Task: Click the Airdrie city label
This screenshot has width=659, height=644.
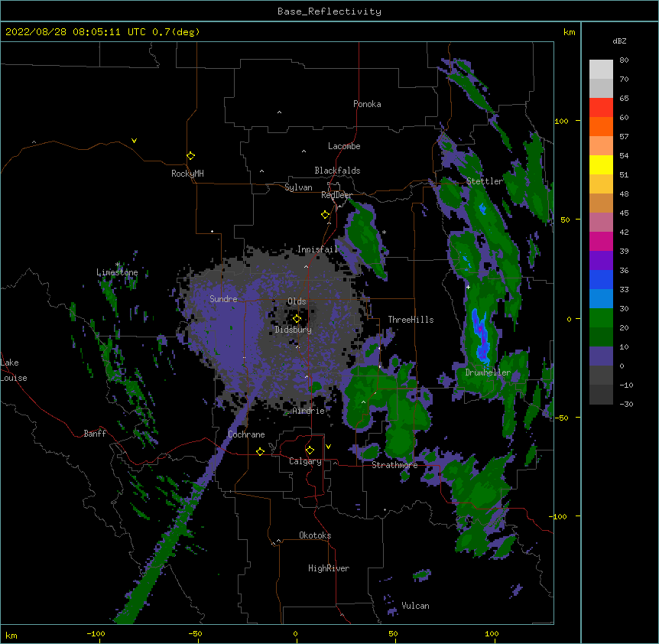Action: pyautogui.click(x=308, y=411)
